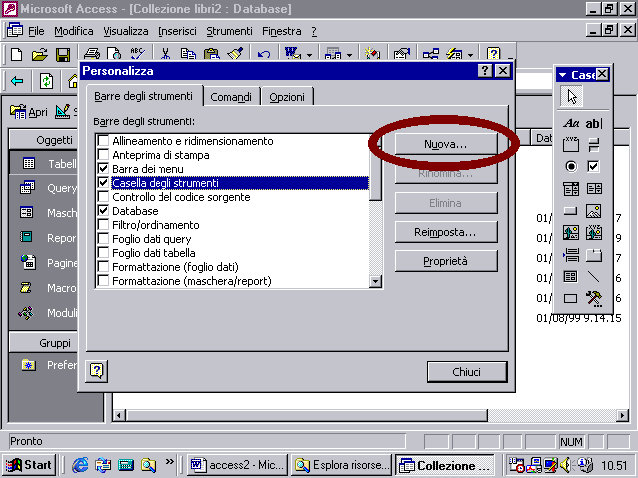Switch to access2 Word taskbar item
The image size is (638, 478).
pos(238,465)
